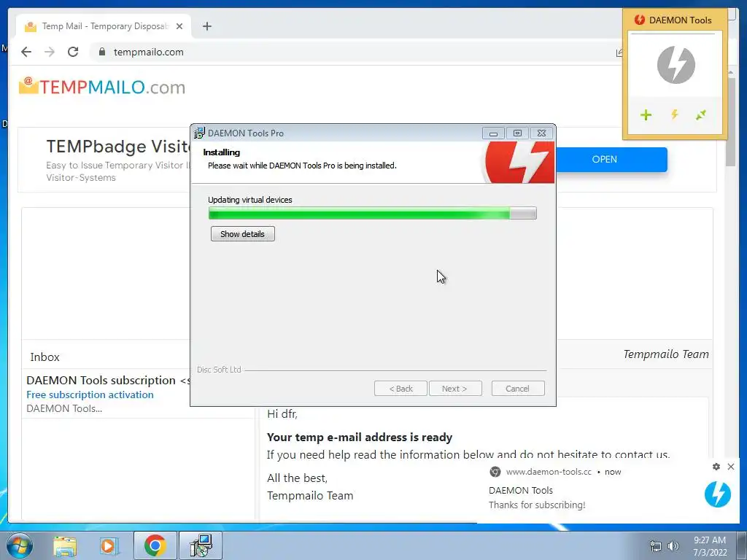
Task: Minimize the DAEMON Tools Pro installer window
Action: [x=493, y=133]
